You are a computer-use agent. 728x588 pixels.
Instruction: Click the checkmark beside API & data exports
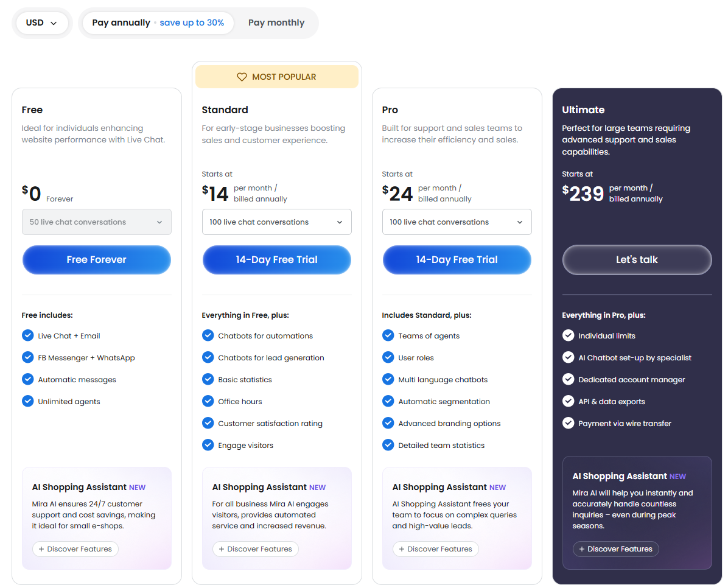click(x=568, y=401)
